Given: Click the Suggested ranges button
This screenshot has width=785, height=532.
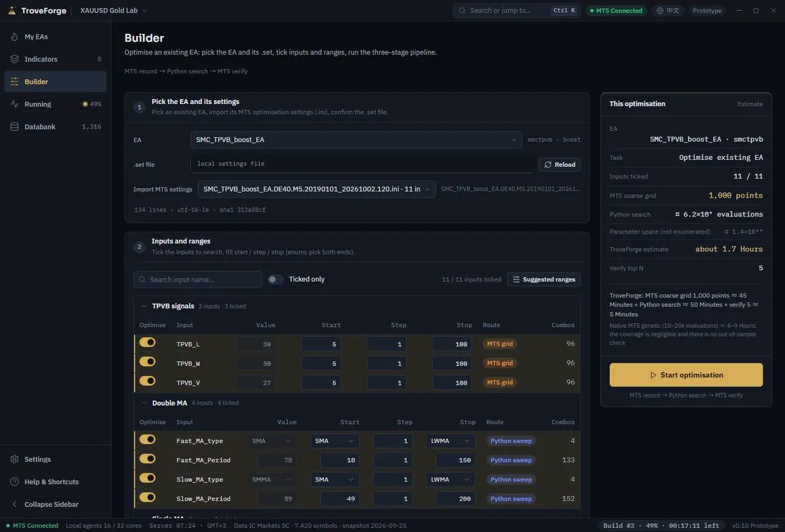Looking at the screenshot, I should [544, 279].
